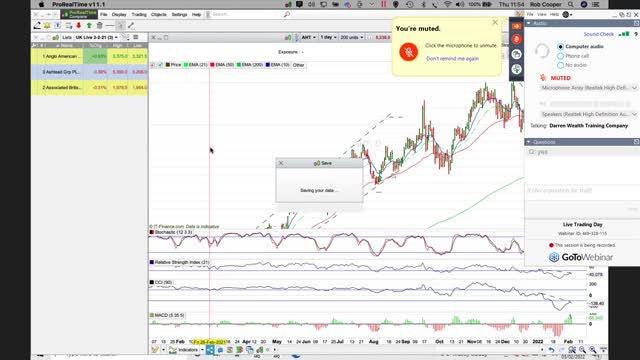The height and width of the screenshot is (360, 640).
Task: Select the diagonal segment line tool
Action: (x=131, y=26)
